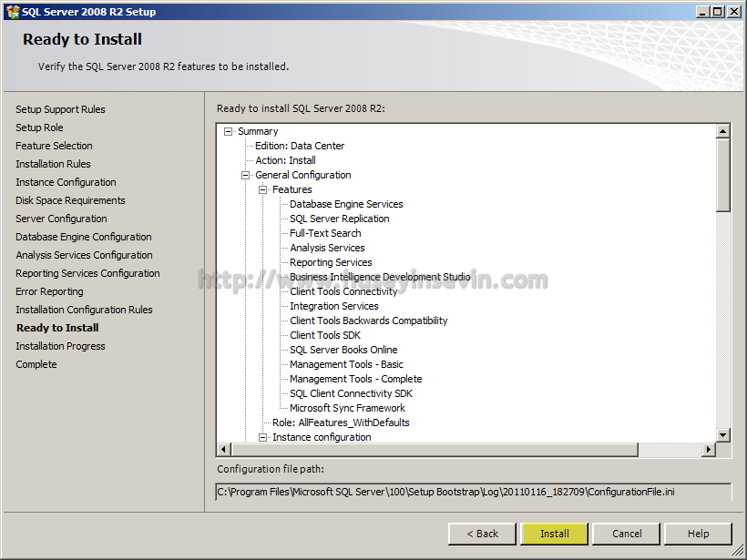This screenshot has width=747, height=560.
Task: Select Business Intelligence Development Studio row
Action: click(x=380, y=277)
